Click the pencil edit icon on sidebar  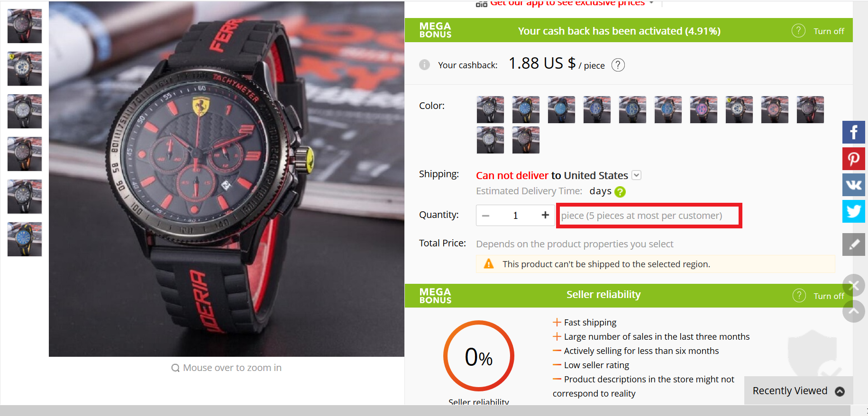[x=853, y=244]
